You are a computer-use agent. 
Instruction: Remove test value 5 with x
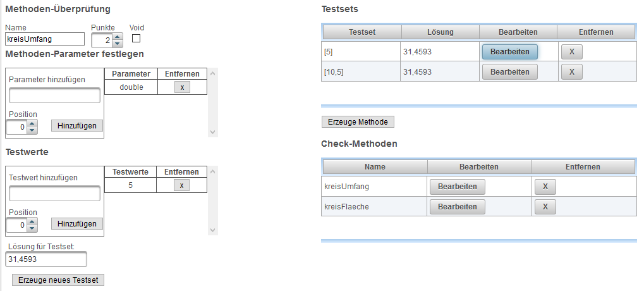pyautogui.click(x=181, y=185)
